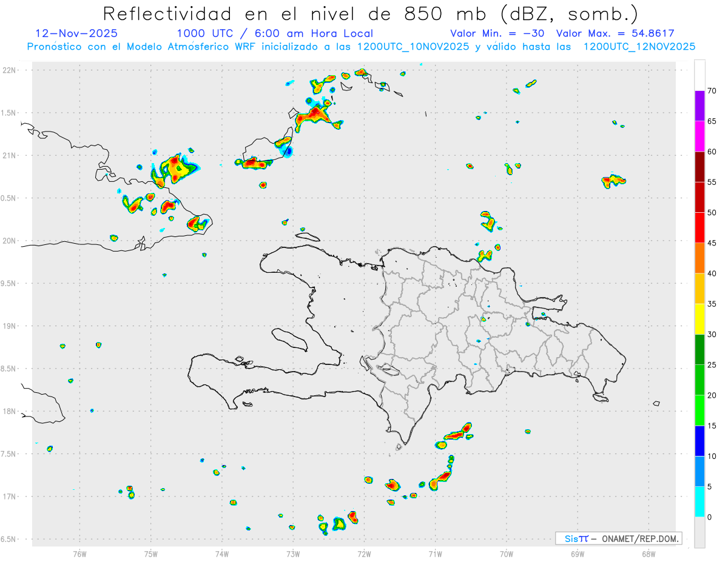Click the colorbar value '30'
Viewport: 728px width, 562px height.
coord(712,335)
